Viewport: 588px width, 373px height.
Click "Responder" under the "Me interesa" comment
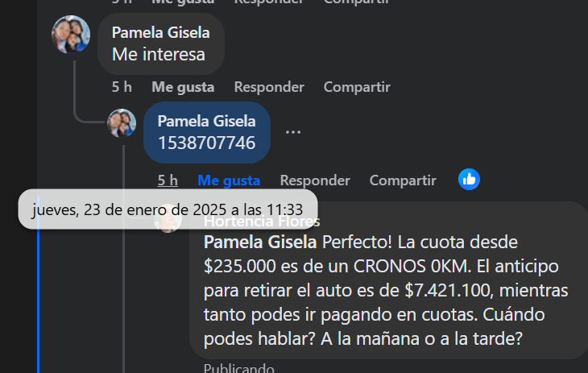click(x=269, y=86)
